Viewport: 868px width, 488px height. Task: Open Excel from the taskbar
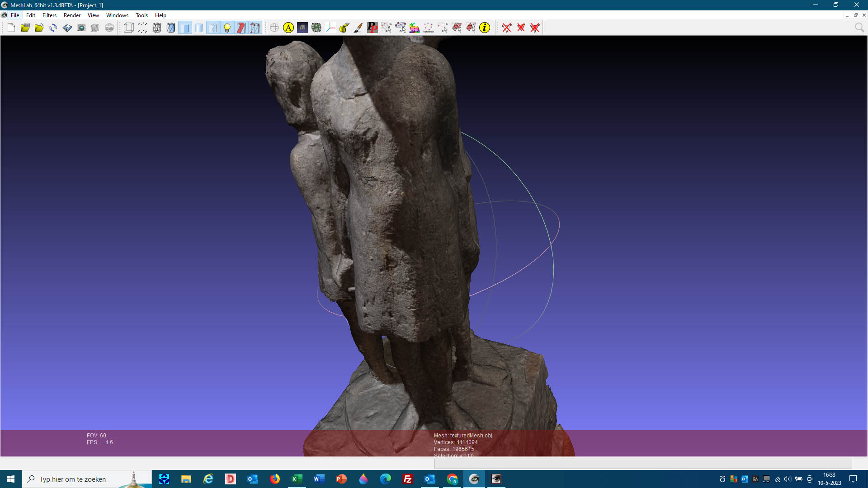(297, 479)
